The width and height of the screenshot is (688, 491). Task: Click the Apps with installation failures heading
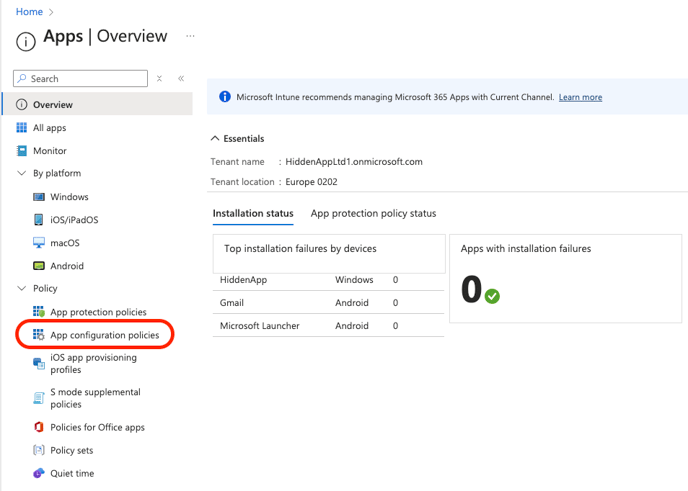tap(526, 248)
